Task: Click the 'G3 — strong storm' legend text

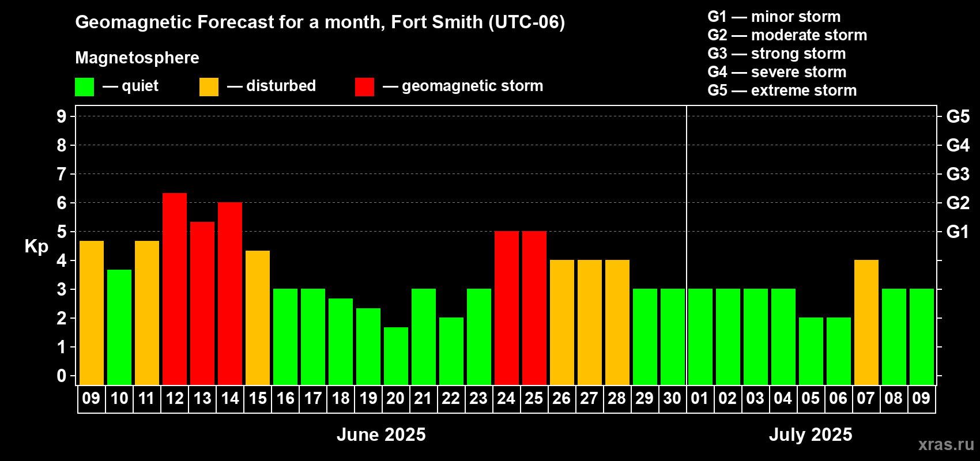Action: 777,54
